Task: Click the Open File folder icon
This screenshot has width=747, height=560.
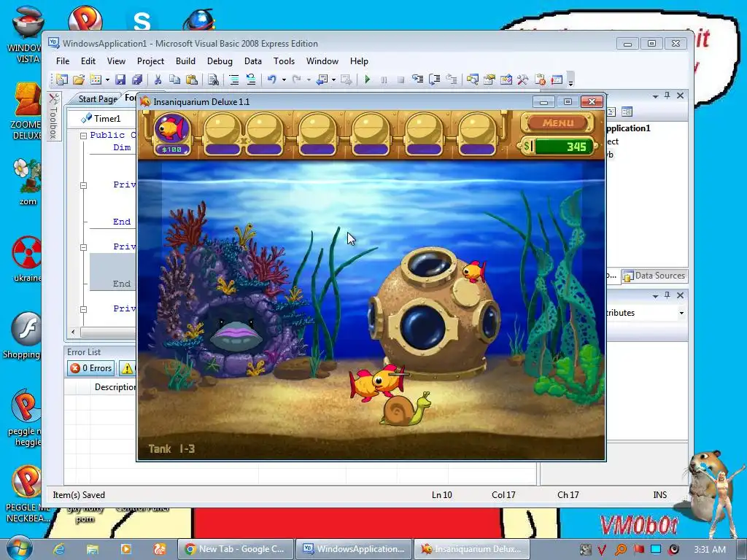Action: pyautogui.click(x=79, y=79)
